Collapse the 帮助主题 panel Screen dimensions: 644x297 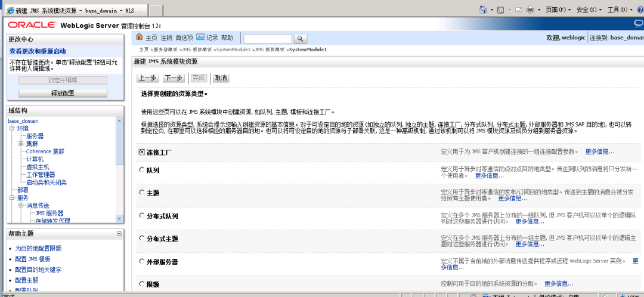click(x=119, y=233)
